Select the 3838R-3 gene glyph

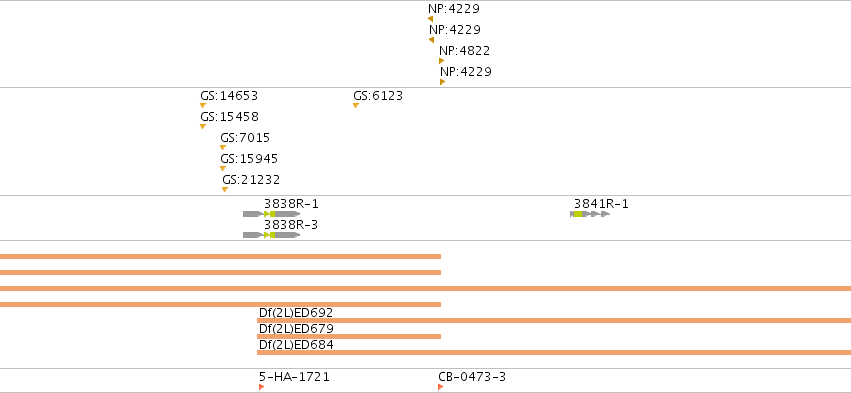(271, 235)
